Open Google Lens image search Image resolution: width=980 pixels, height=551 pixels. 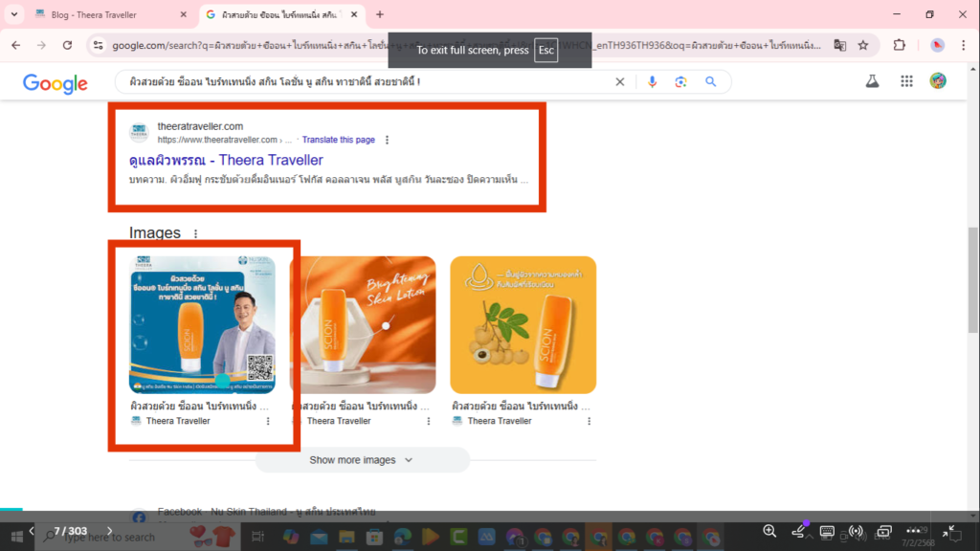pos(680,81)
